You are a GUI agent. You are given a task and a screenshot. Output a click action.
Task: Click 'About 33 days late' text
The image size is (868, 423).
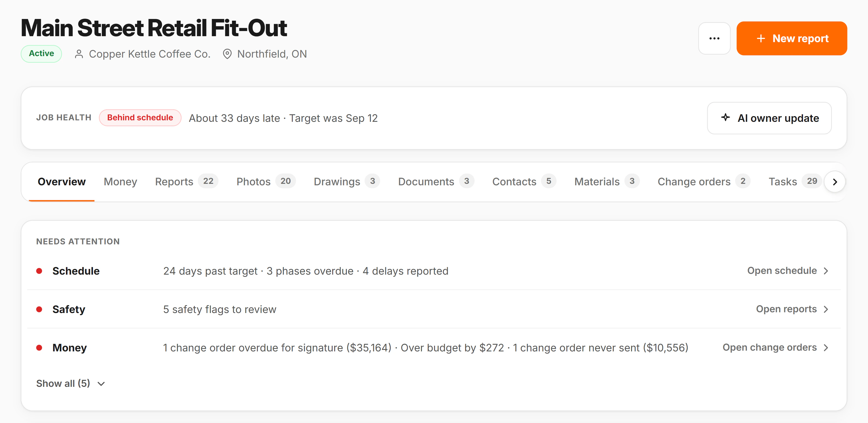pyautogui.click(x=234, y=118)
